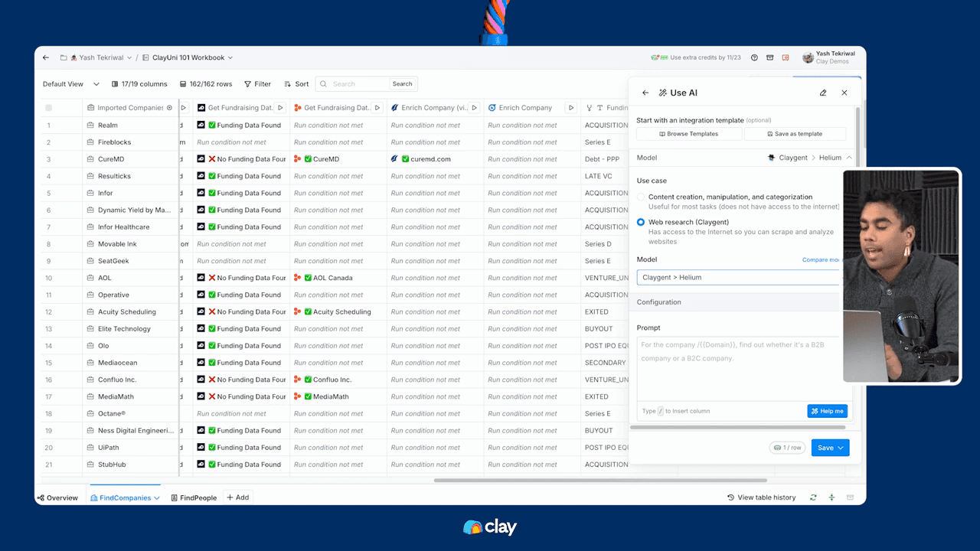The height and width of the screenshot is (551, 980).
Task: Click the Claygent Helium model icon
Action: (x=771, y=158)
